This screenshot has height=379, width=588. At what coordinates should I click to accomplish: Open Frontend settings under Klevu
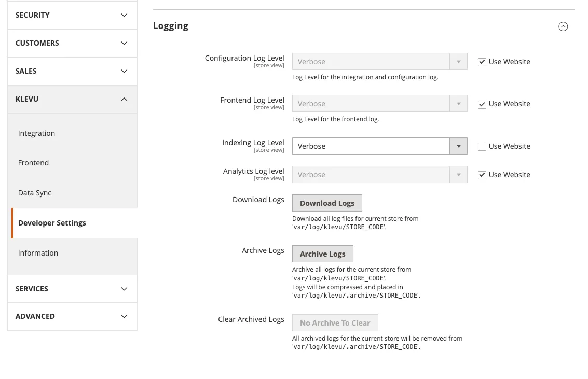click(33, 163)
